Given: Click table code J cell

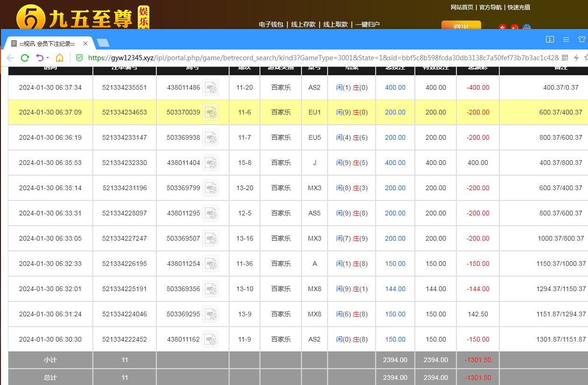Looking at the screenshot, I should coord(315,163).
